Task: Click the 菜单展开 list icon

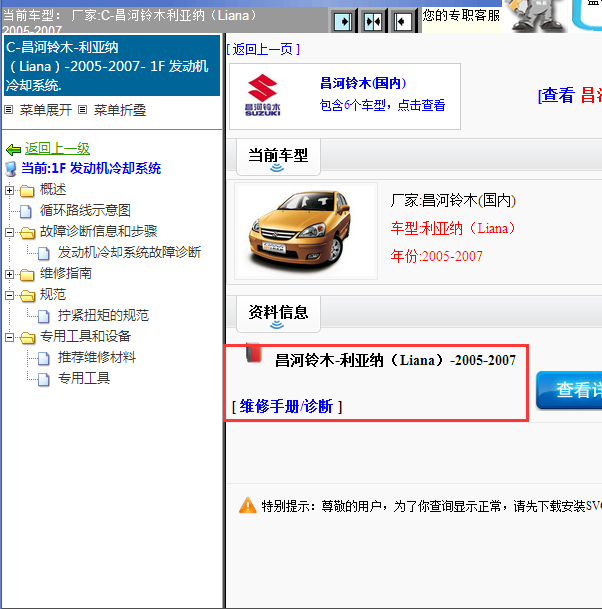Action: [9, 110]
